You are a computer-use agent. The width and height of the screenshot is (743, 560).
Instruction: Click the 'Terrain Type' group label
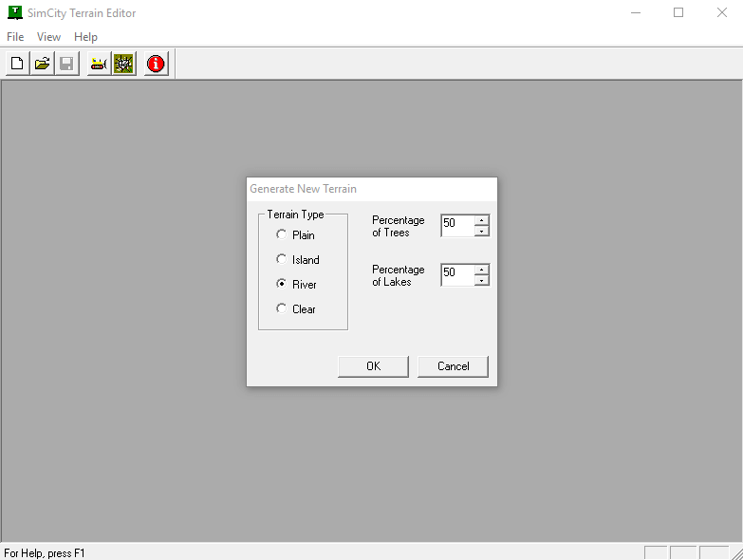[x=295, y=215]
